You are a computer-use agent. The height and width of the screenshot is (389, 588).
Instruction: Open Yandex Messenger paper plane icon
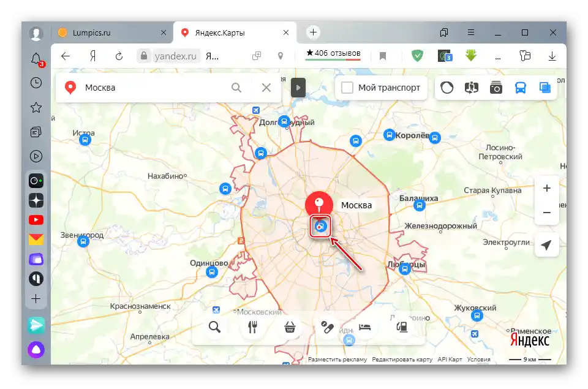(36, 325)
